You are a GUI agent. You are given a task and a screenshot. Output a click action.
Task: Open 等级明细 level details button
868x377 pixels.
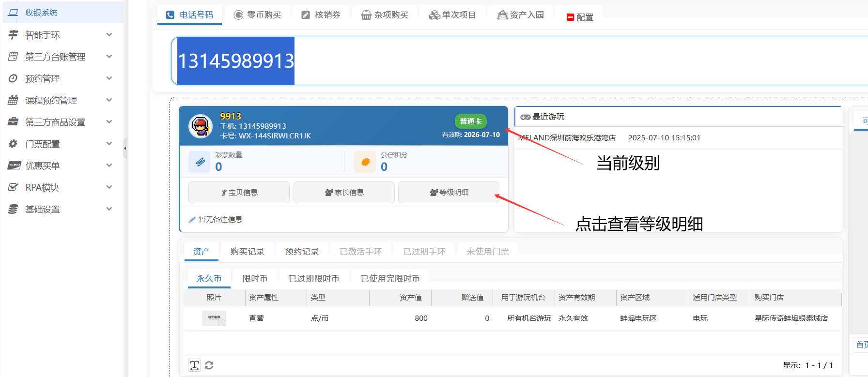tap(449, 193)
